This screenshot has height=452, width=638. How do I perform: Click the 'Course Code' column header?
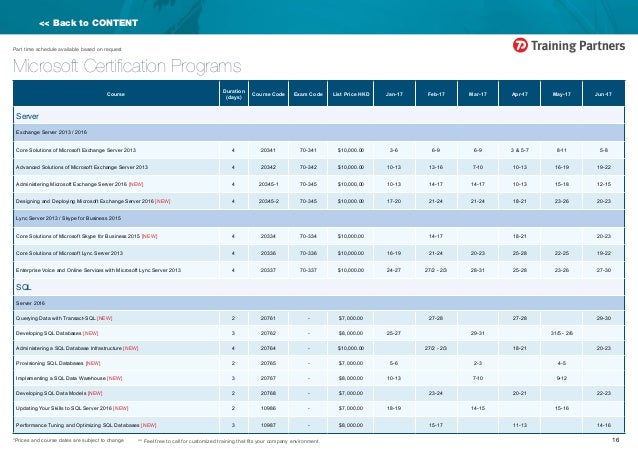tap(268, 94)
